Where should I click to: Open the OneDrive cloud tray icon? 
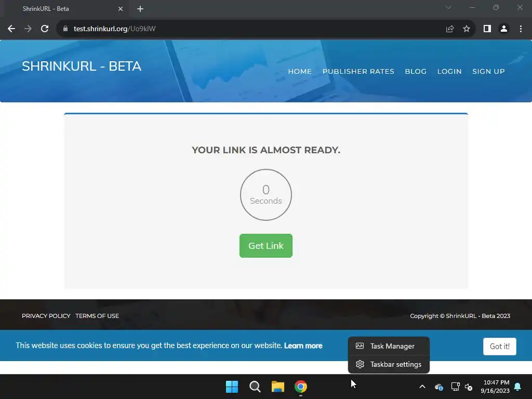click(x=438, y=387)
